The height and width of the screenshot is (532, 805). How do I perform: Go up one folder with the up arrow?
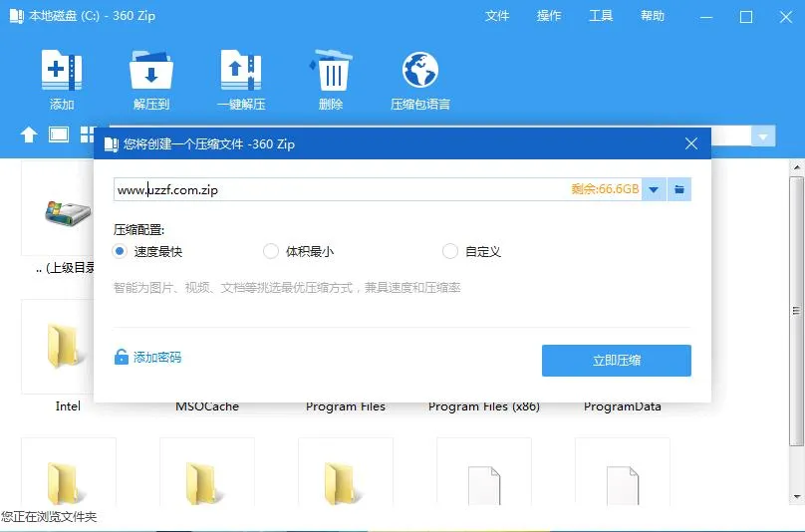(29, 135)
